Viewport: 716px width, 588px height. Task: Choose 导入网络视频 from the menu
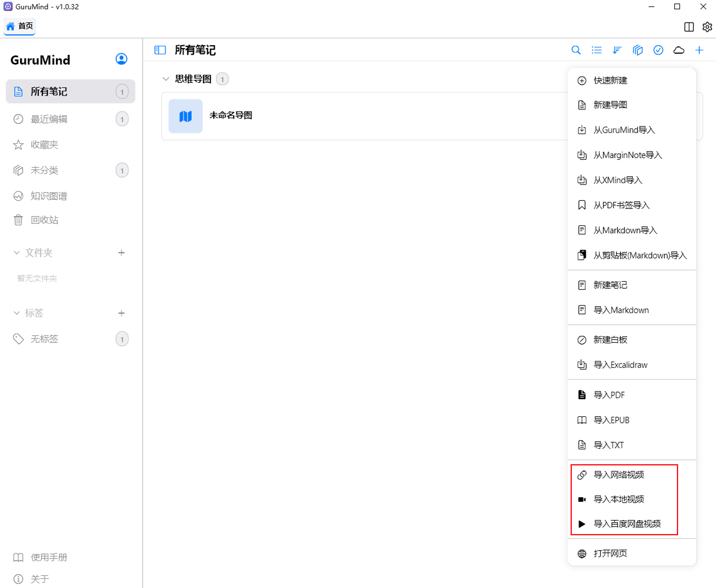pyautogui.click(x=619, y=475)
